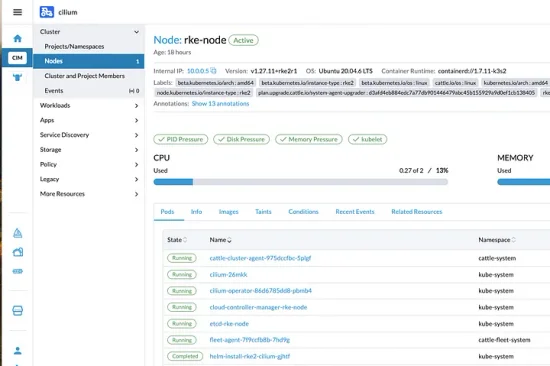The width and height of the screenshot is (550, 366).
Task: Sort pods by Namespace column
Action: [497, 240]
